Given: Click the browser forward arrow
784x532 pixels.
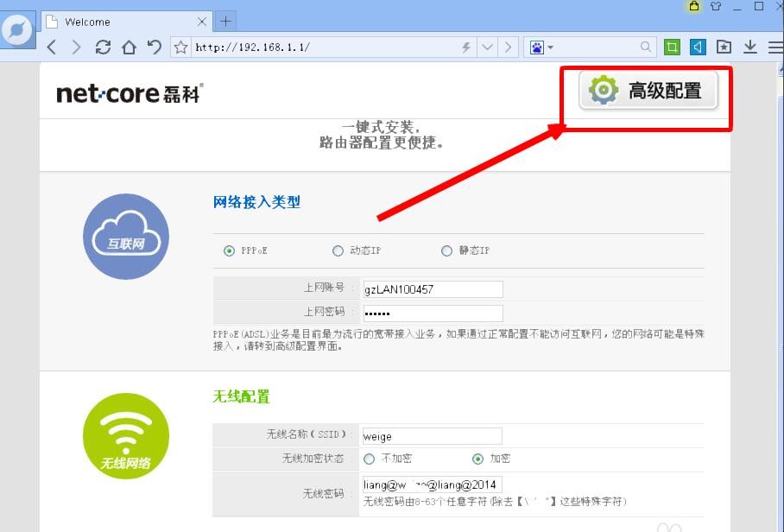Looking at the screenshot, I should 77,47.
